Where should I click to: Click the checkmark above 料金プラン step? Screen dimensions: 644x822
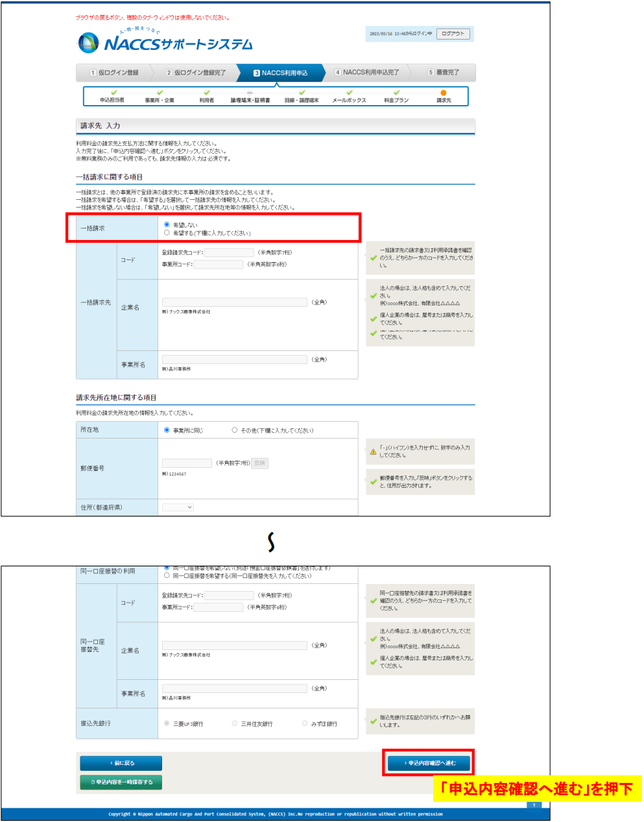click(396, 93)
